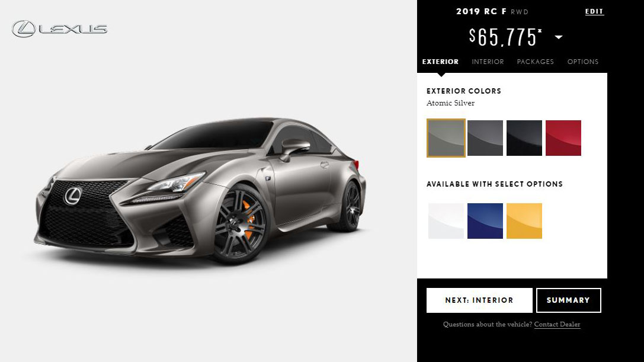
Task: Expand the price details dropdown arrow
Action: (x=559, y=37)
